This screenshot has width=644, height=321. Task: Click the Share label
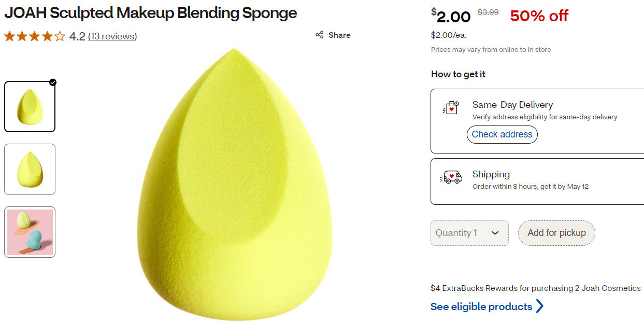pos(339,35)
